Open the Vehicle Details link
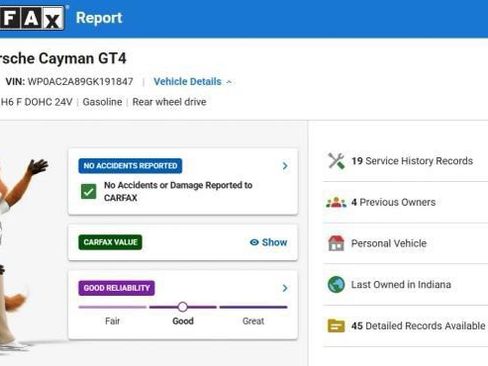Screen dimensions: 488x366 coord(187,82)
